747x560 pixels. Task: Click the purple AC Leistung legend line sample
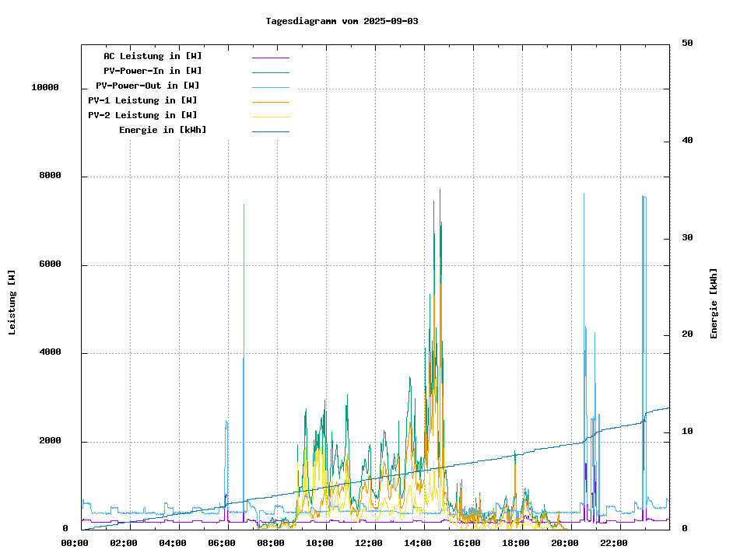(270, 58)
